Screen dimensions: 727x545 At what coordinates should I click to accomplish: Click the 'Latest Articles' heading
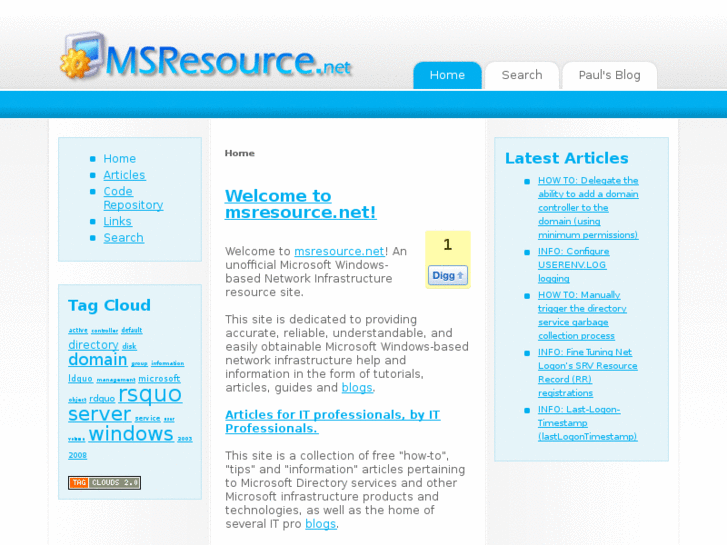[567, 158]
